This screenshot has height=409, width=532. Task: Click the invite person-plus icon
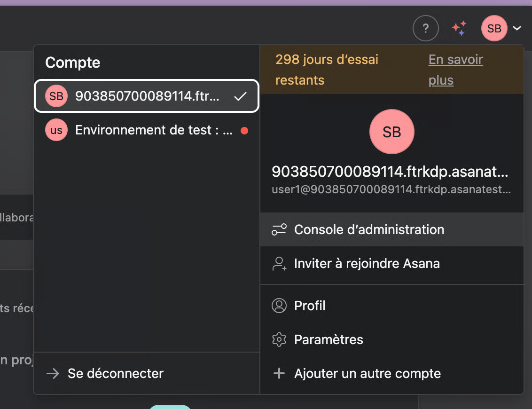(279, 263)
